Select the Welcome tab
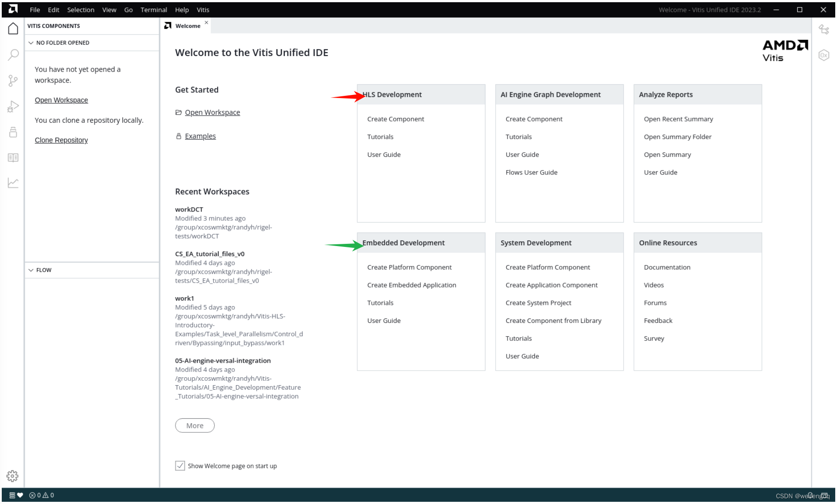Image resolution: width=837 pixels, height=504 pixels. (187, 26)
